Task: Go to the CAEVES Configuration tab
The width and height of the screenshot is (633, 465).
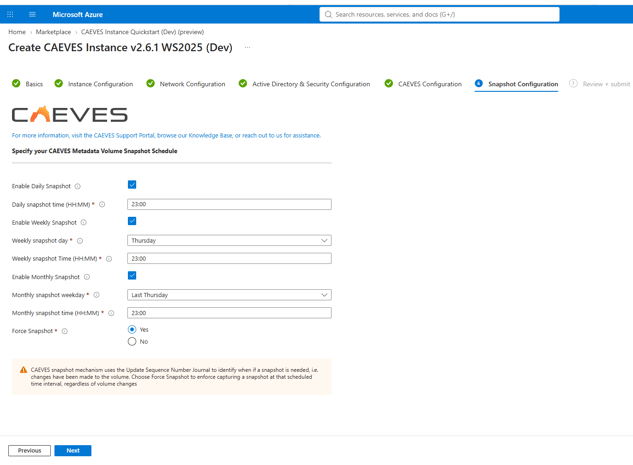Action: pyautogui.click(x=430, y=84)
